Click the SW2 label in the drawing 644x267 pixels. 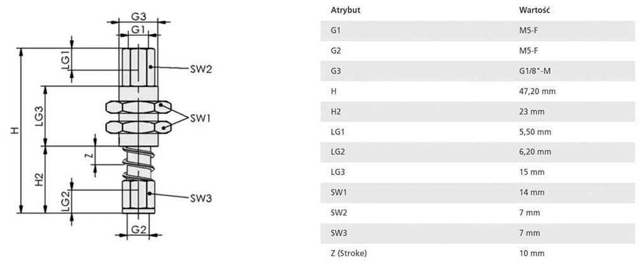(201, 69)
